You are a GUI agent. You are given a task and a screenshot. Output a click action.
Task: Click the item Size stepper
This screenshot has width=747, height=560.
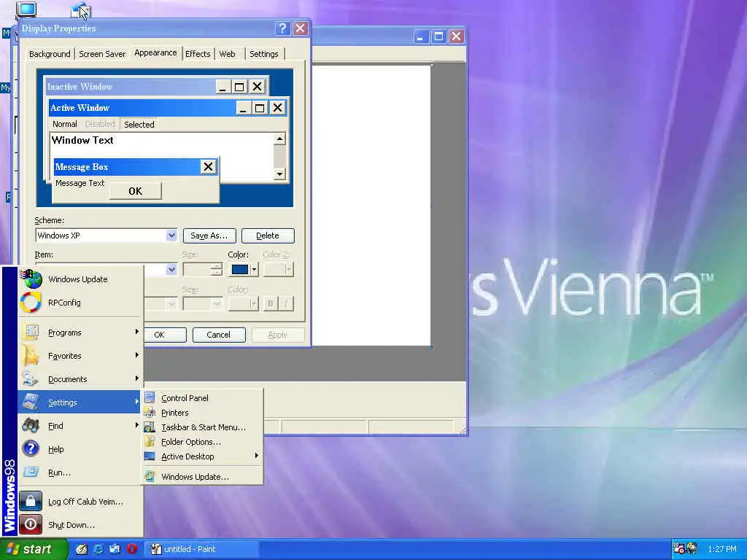(x=216, y=270)
